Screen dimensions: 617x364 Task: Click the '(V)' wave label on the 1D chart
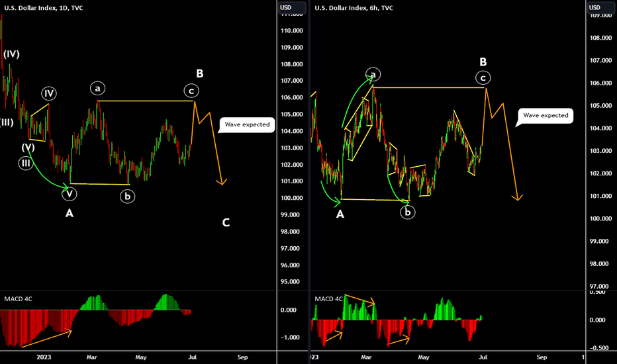pyautogui.click(x=28, y=148)
